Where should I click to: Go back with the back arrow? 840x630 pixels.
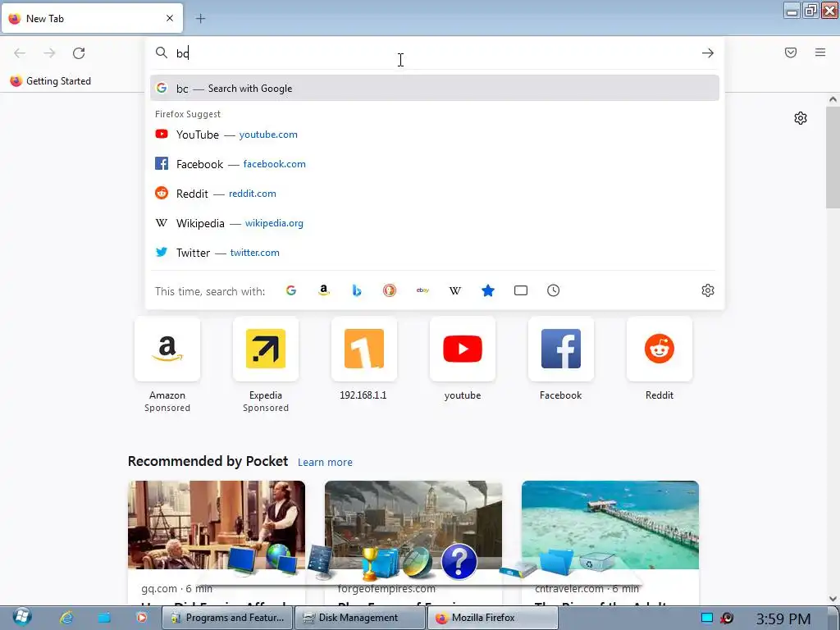coord(20,53)
